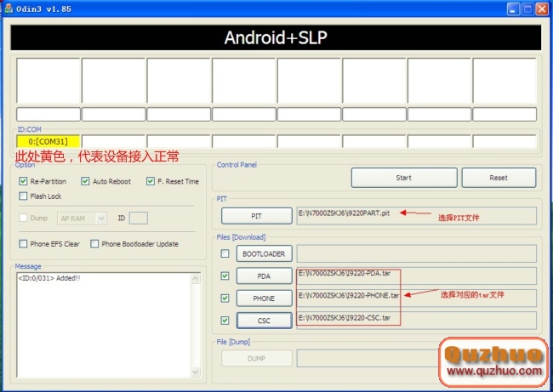Toggle the Re-Partition checkbox

tap(23, 181)
